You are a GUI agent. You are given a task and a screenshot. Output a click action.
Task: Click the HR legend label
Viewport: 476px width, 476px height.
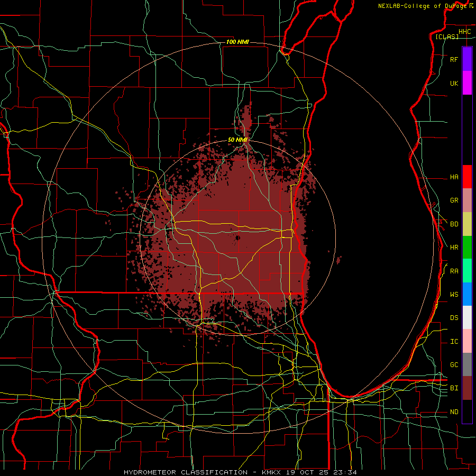pos(454,248)
